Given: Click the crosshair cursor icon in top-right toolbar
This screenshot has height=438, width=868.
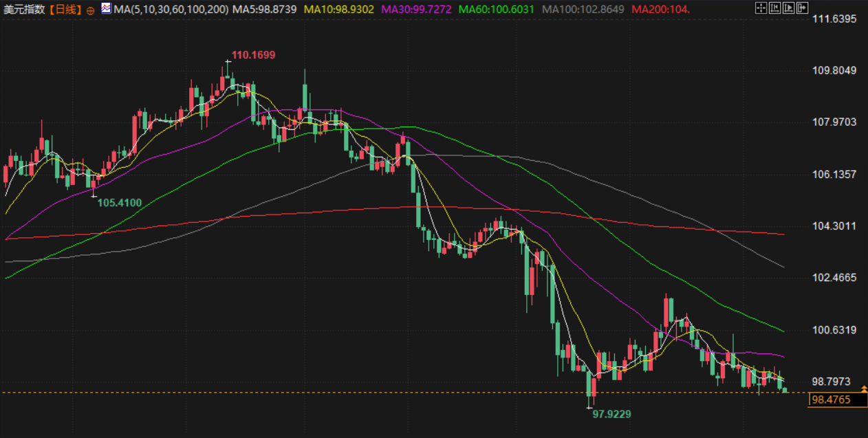Looking at the screenshot, I should pyautogui.click(x=761, y=8).
